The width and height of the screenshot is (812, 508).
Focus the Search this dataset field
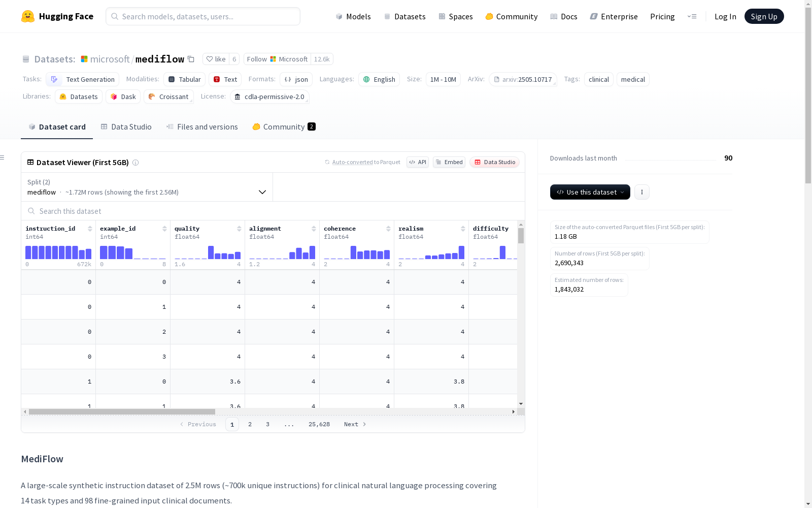coord(273,211)
